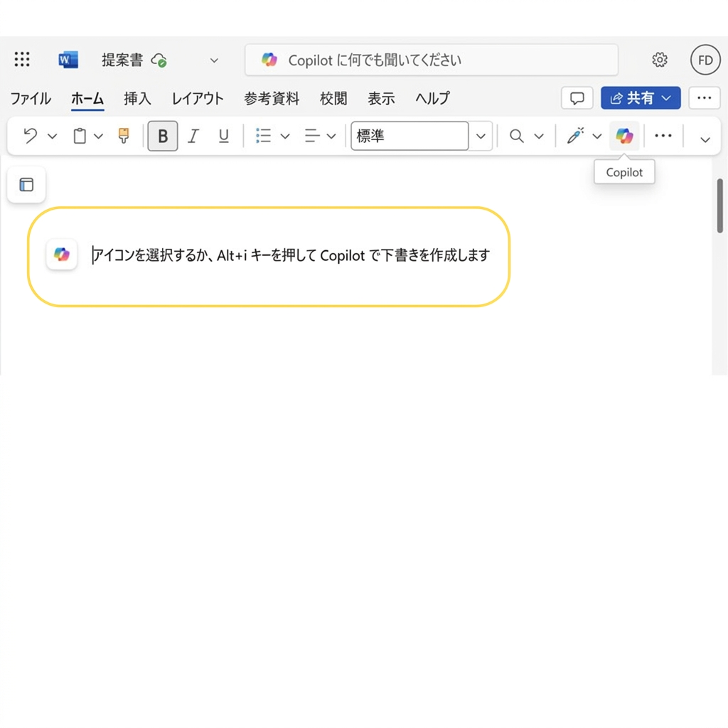Click the cloud save status icon
728x728 pixels.
pyautogui.click(x=159, y=60)
